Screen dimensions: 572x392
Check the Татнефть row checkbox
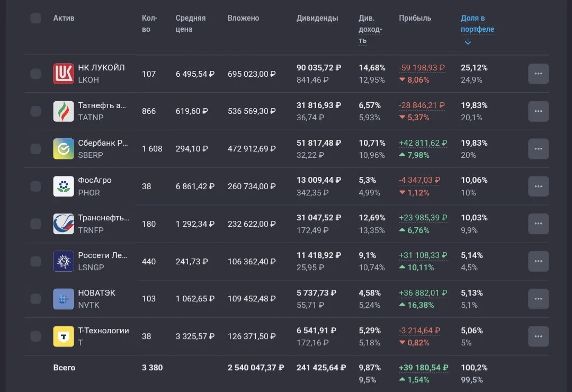pyautogui.click(x=36, y=111)
